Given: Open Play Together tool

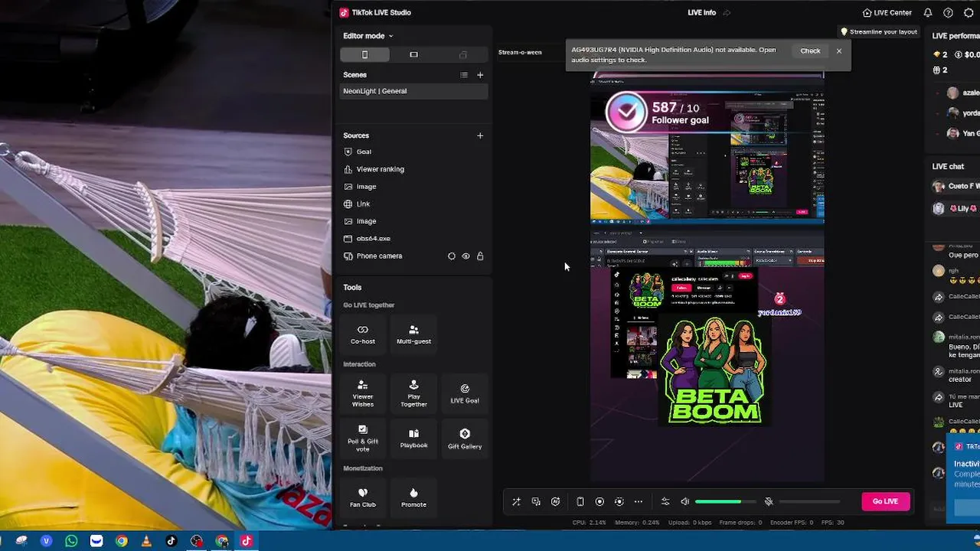Looking at the screenshot, I should 413,393.
